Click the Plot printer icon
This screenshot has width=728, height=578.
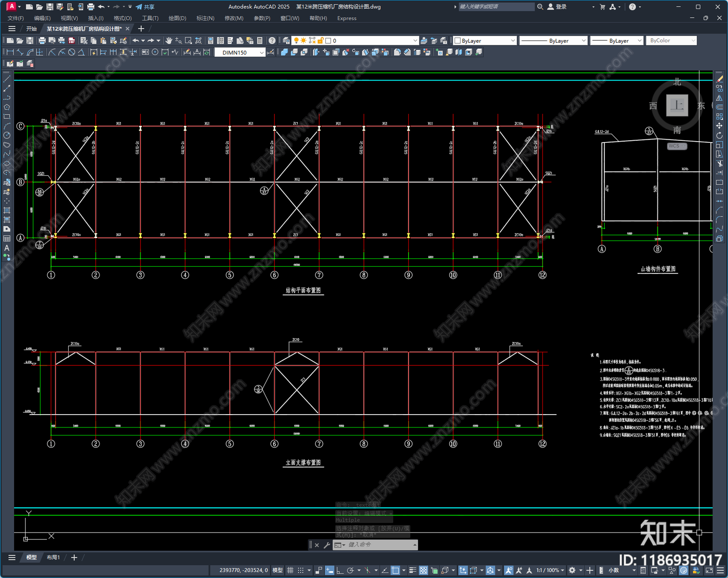point(42,41)
